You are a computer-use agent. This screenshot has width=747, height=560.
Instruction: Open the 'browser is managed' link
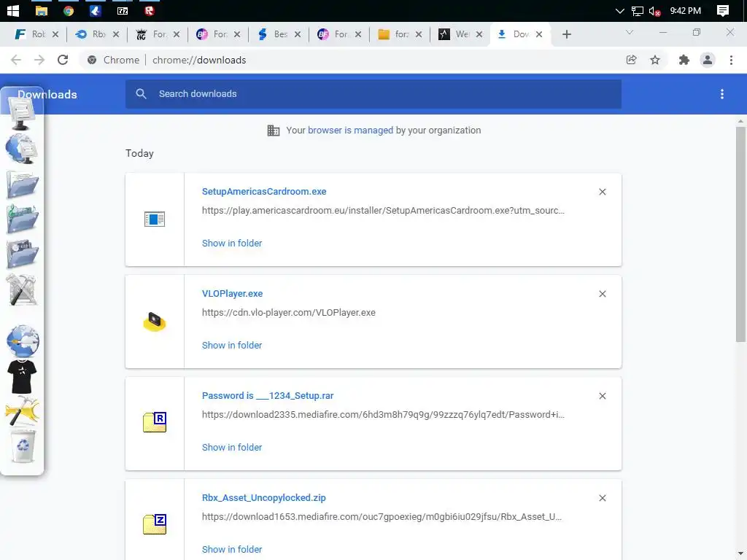click(350, 131)
